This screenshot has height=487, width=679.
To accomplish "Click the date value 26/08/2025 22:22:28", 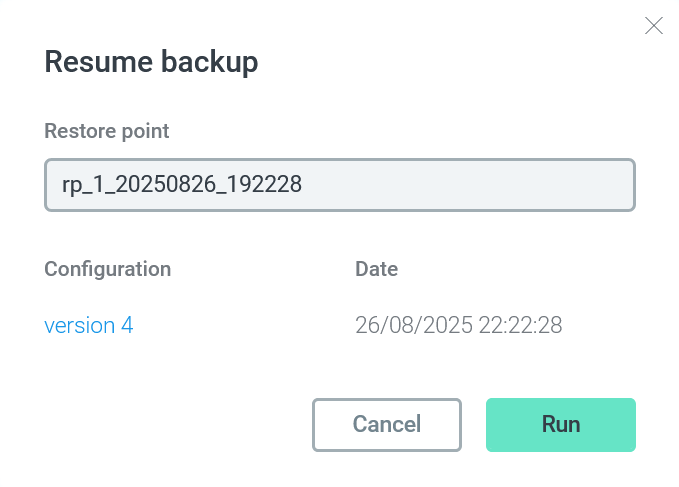I will pos(459,325).
